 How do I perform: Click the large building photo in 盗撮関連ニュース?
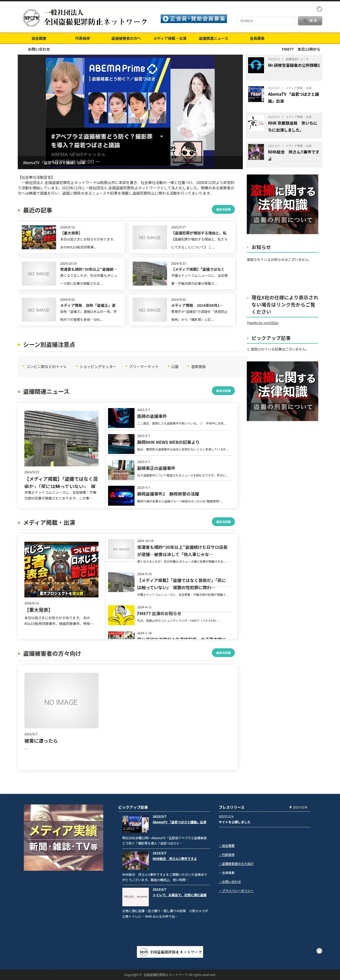pos(61,438)
